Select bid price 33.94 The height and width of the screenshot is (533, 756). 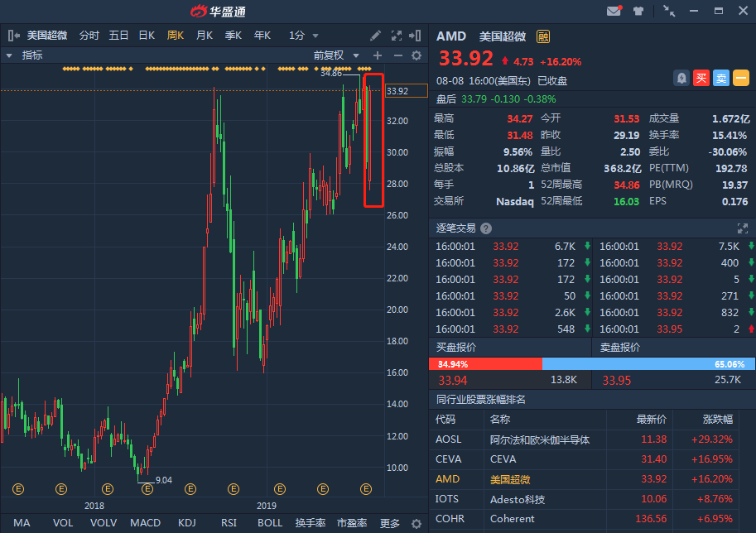pyautogui.click(x=453, y=380)
